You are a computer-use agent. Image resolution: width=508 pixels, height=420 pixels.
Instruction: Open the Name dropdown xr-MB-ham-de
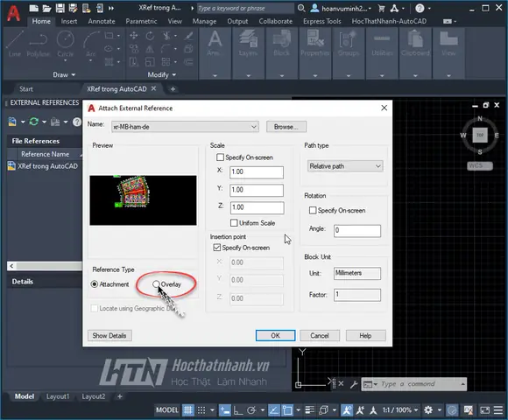pyautogui.click(x=185, y=127)
